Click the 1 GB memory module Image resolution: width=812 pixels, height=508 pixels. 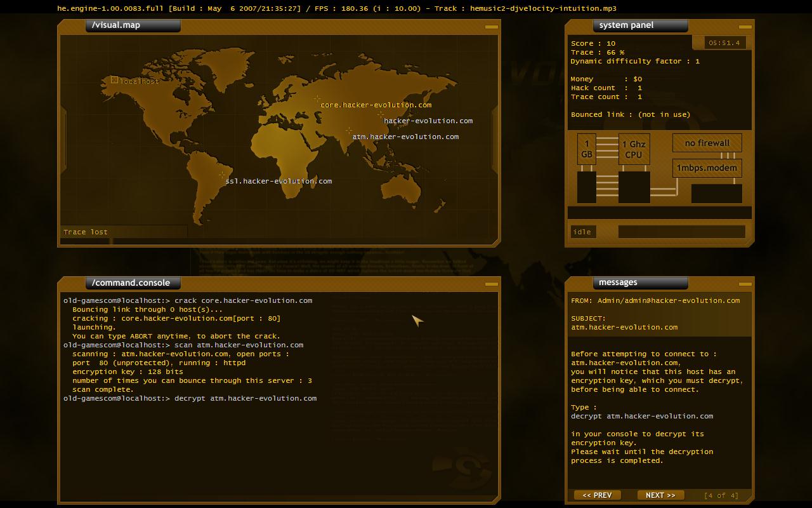587,149
